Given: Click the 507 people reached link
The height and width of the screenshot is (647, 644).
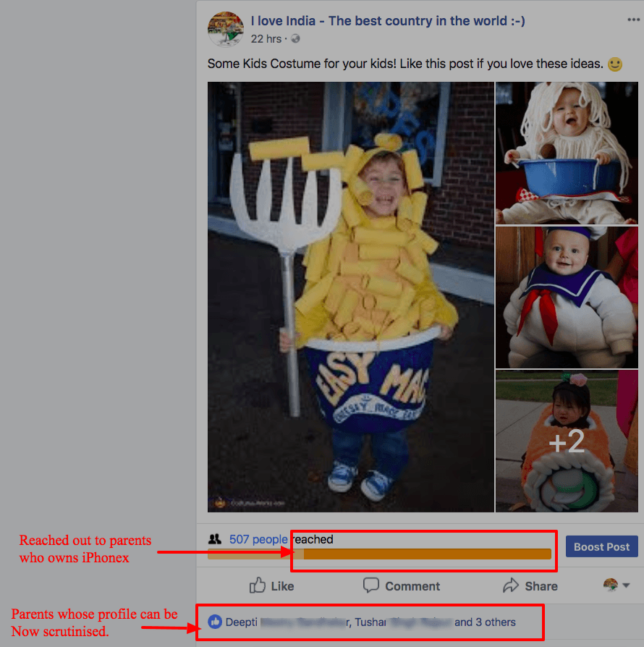Looking at the screenshot, I should [258, 539].
